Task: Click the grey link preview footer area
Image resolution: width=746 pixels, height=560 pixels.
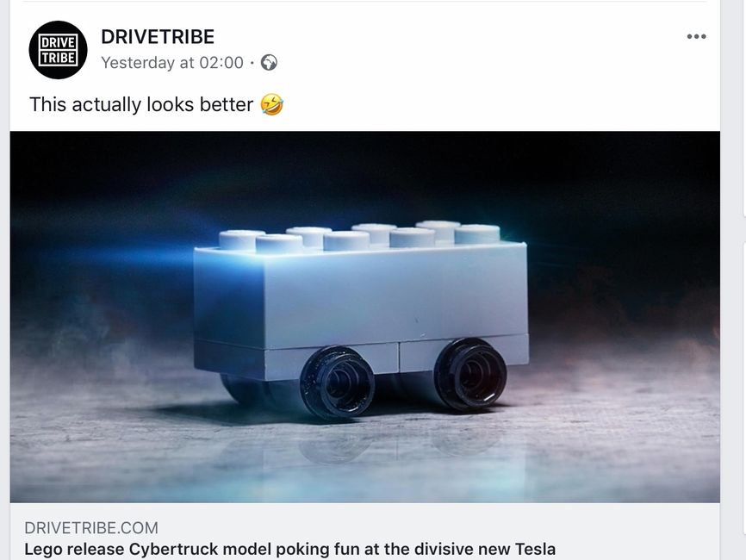Action: click(x=365, y=532)
